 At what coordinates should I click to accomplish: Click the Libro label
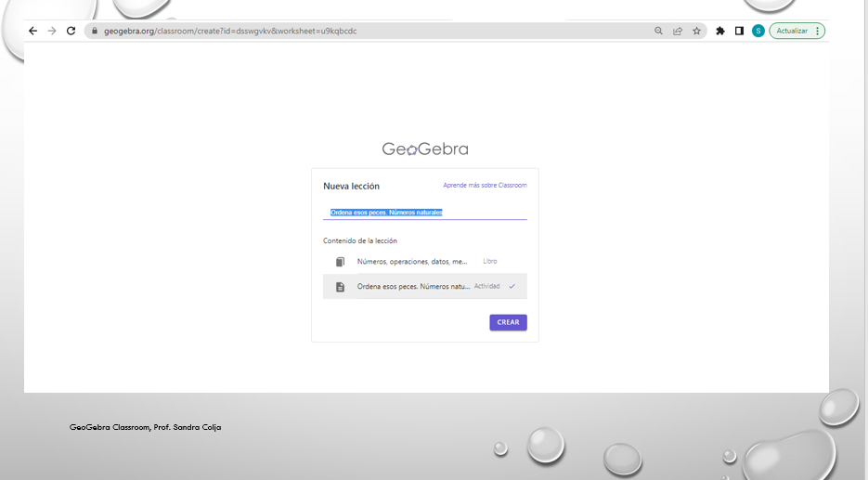coord(490,261)
